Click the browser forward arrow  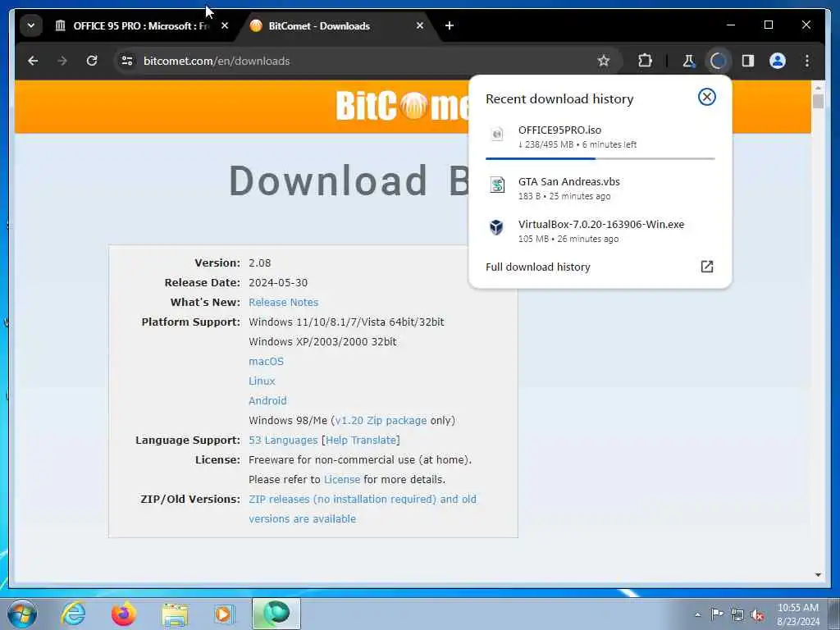(x=62, y=61)
